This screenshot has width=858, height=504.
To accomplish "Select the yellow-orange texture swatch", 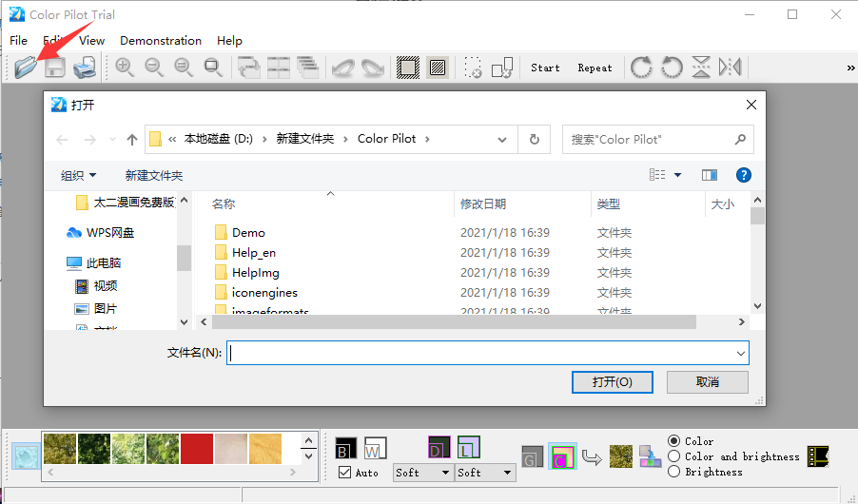I will [x=265, y=449].
